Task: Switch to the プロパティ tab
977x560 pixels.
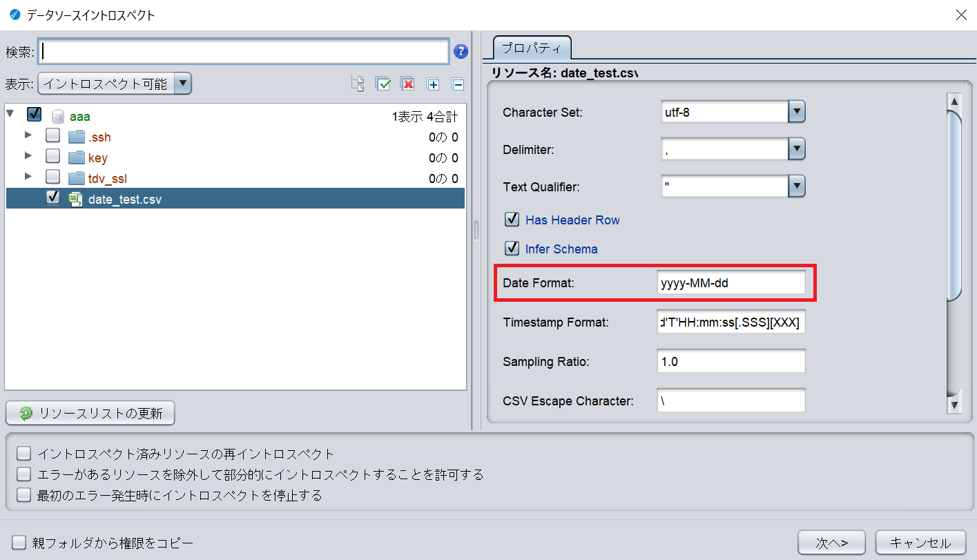Action: pos(532,48)
